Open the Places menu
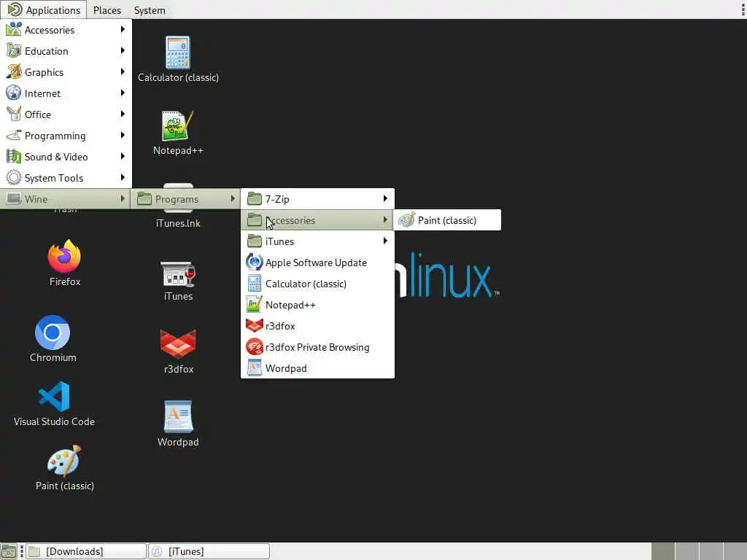This screenshot has width=747, height=560. pyautogui.click(x=107, y=10)
